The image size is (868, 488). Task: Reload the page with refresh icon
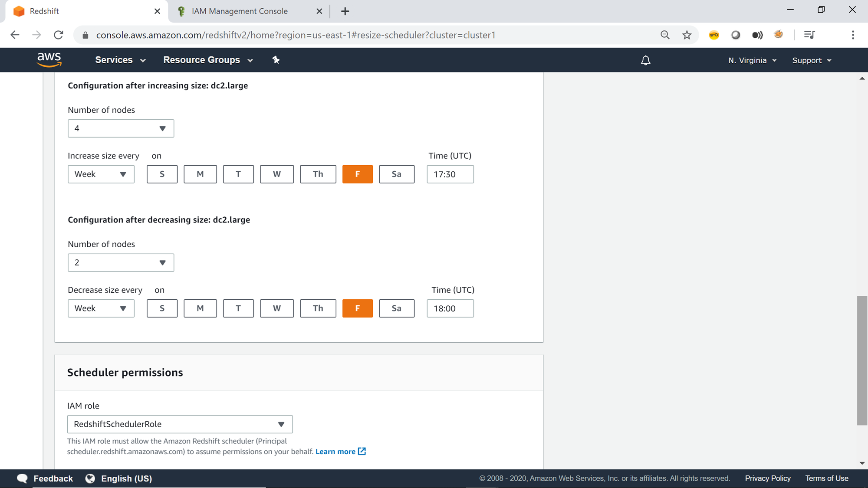[59, 35]
